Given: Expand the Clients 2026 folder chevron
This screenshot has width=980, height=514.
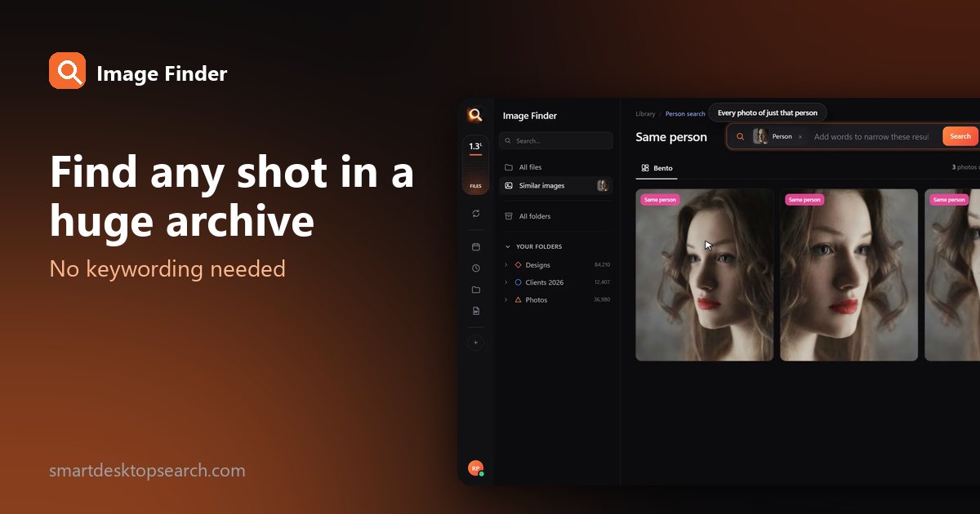Looking at the screenshot, I should click(x=506, y=282).
